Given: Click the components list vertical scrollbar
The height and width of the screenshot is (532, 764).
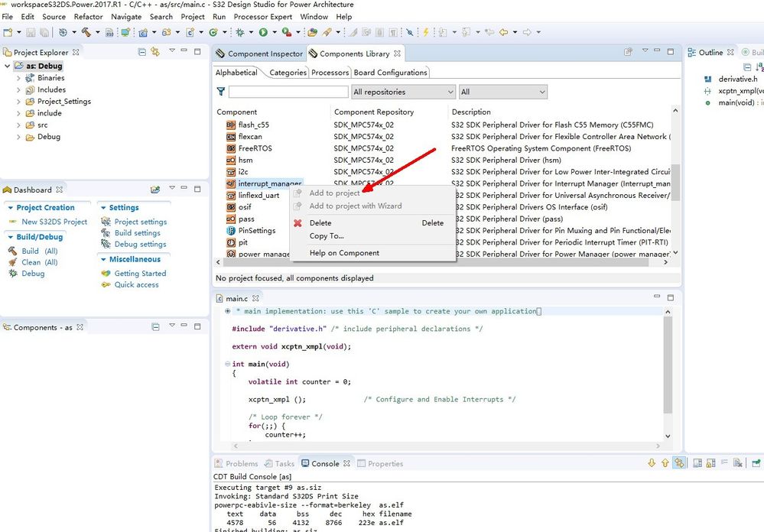Looking at the screenshot, I should pyautogui.click(x=675, y=181).
